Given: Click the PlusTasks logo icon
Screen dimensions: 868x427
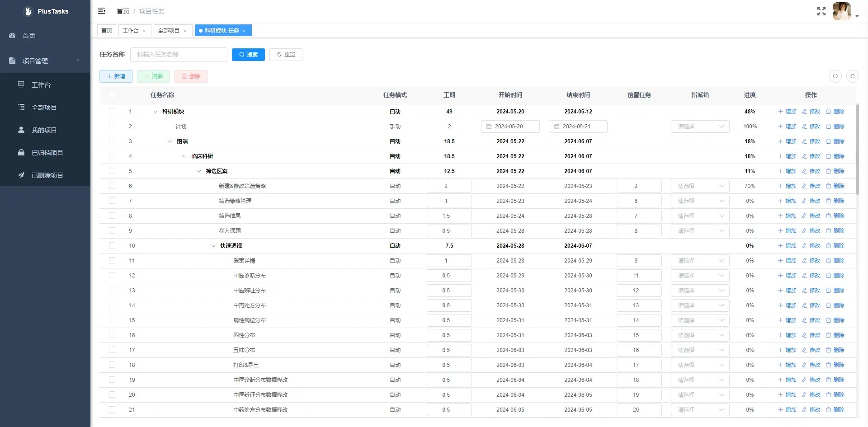Looking at the screenshot, I should (28, 11).
